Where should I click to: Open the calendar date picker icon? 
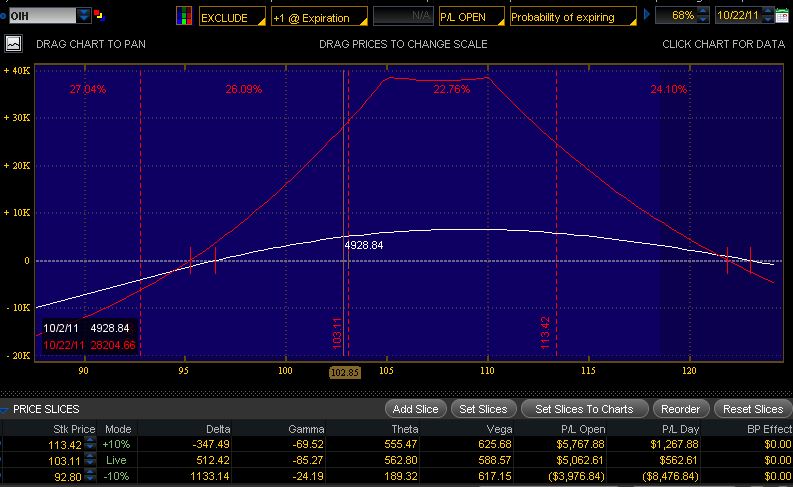[x=782, y=16]
